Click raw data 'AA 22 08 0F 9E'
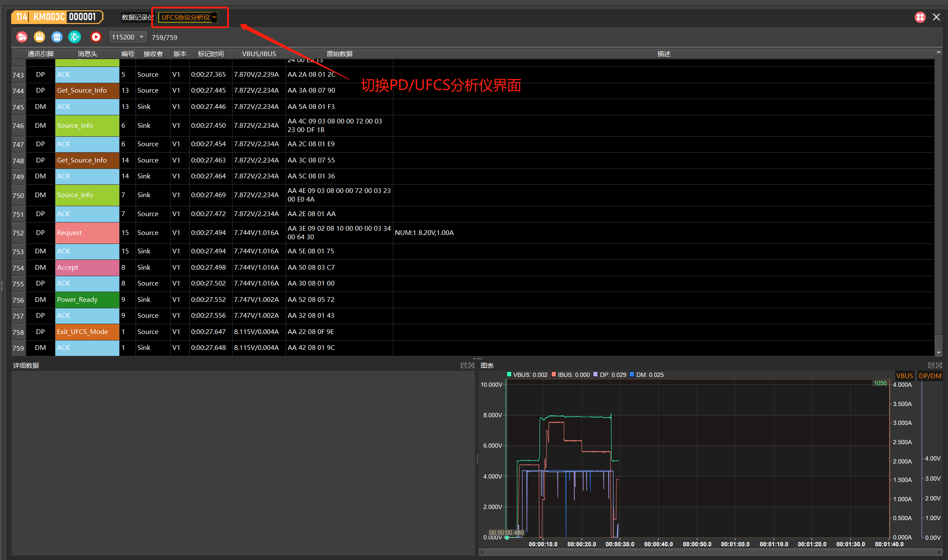Screen dimensions: 948x560 click(x=311, y=332)
